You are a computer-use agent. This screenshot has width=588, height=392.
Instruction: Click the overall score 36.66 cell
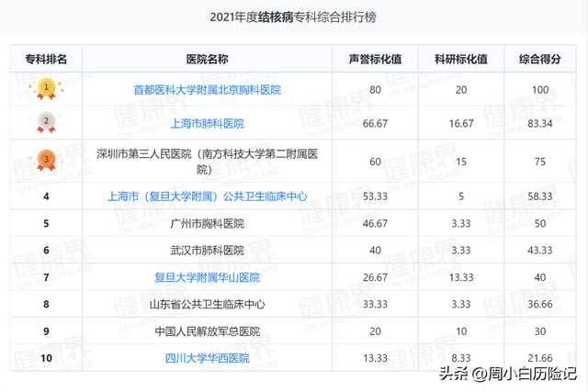pyautogui.click(x=540, y=304)
